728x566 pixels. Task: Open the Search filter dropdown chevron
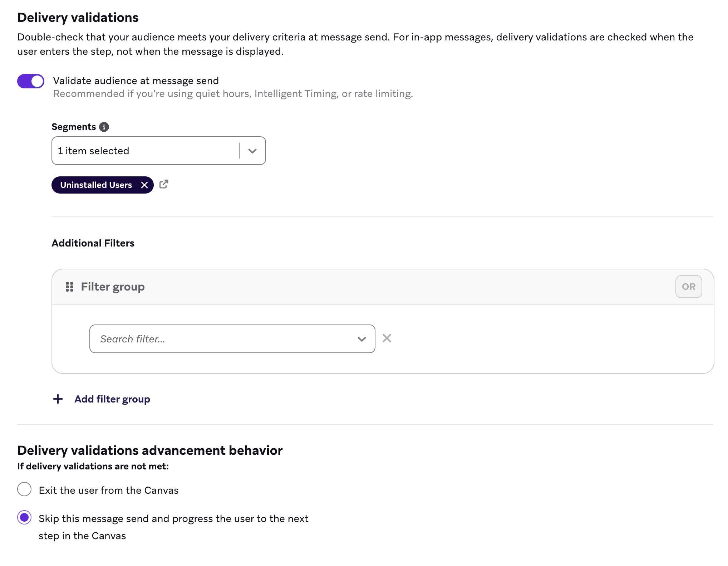[361, 338]
